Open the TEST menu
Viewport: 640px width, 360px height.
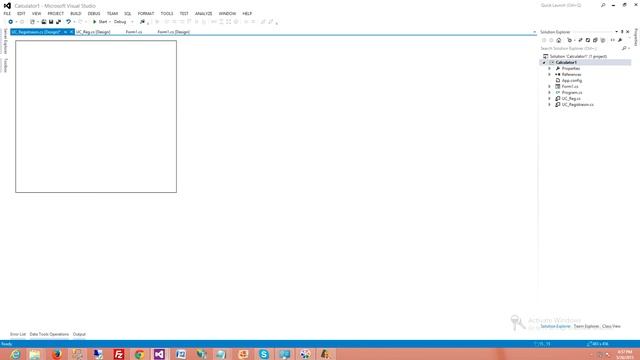184,13
